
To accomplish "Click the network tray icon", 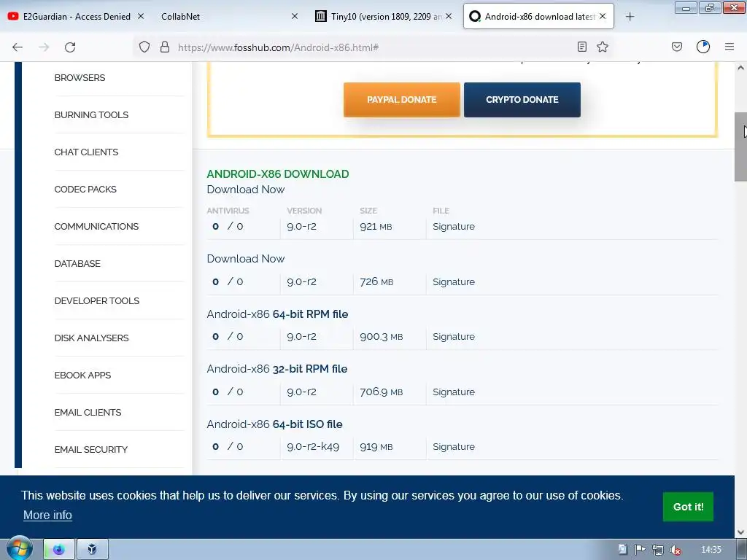I will coord(657,550).
